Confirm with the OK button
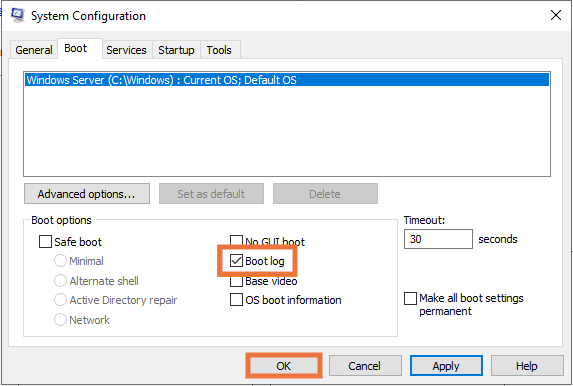Image resolution: width=573 pixels, height=386 pixels. click(x=284, y=366)
